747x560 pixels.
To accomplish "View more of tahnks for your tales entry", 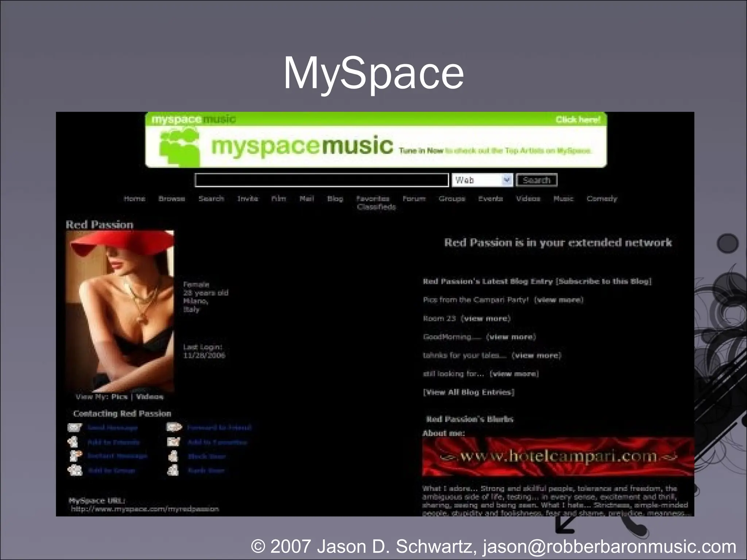I will coord(536,355).
